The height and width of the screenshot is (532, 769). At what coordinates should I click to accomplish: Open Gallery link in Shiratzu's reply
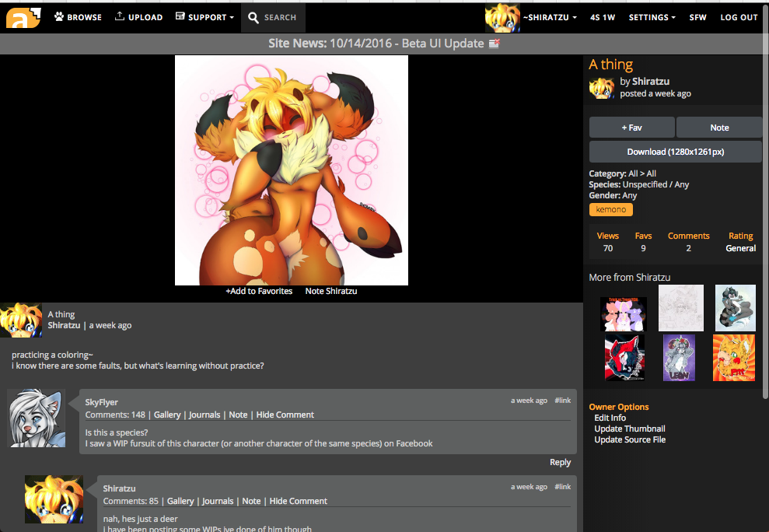click(180, 501)
